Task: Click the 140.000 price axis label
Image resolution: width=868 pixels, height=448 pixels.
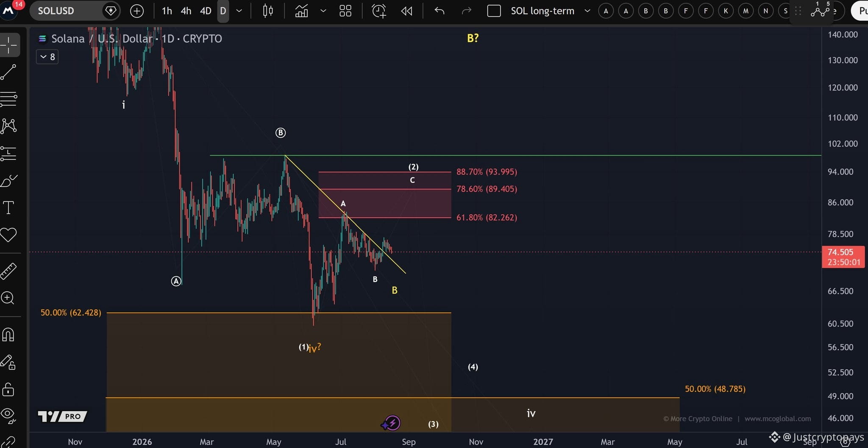Action: tap(843, 35)
